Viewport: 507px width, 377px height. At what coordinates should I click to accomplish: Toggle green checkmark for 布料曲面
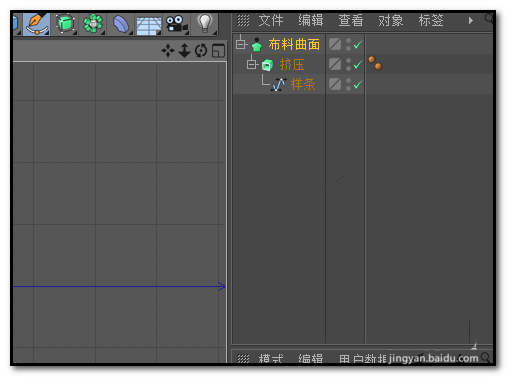click(358, 44)
